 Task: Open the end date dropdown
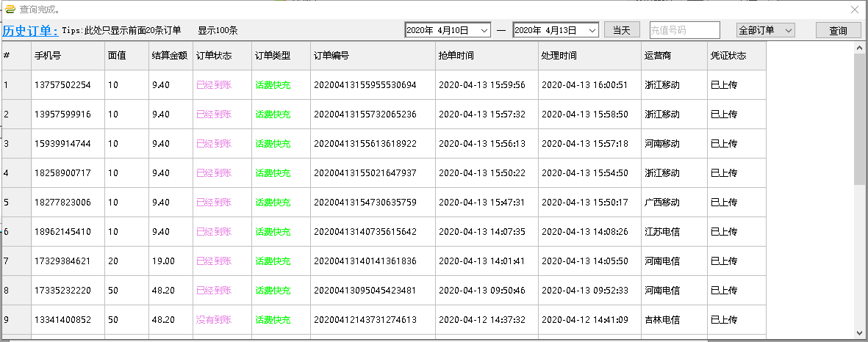pos(592,30)
